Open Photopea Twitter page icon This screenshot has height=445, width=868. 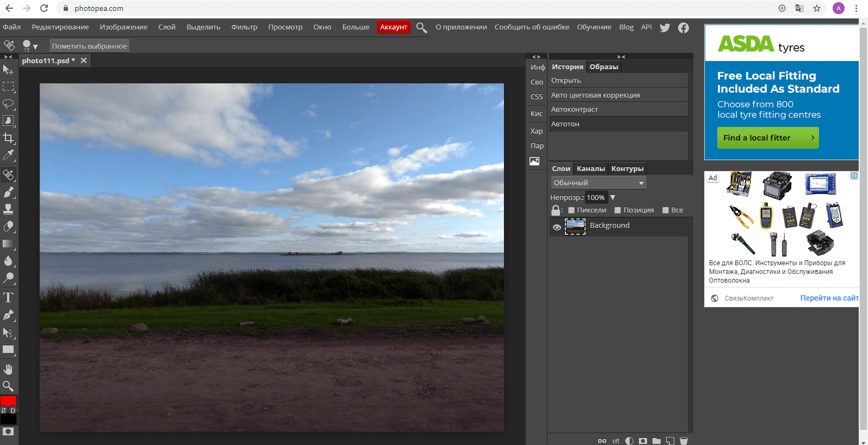coord(665,27)
